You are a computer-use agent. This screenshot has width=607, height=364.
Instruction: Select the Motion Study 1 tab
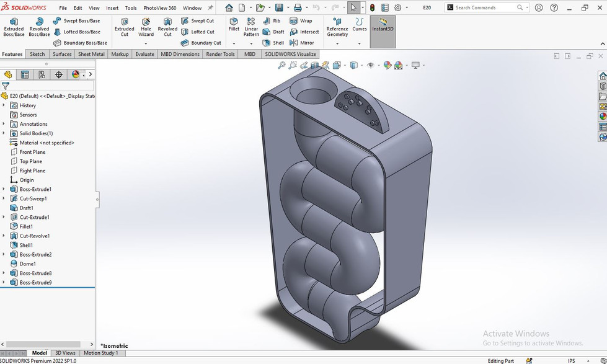pyautogui.click(x=100, y=353)
